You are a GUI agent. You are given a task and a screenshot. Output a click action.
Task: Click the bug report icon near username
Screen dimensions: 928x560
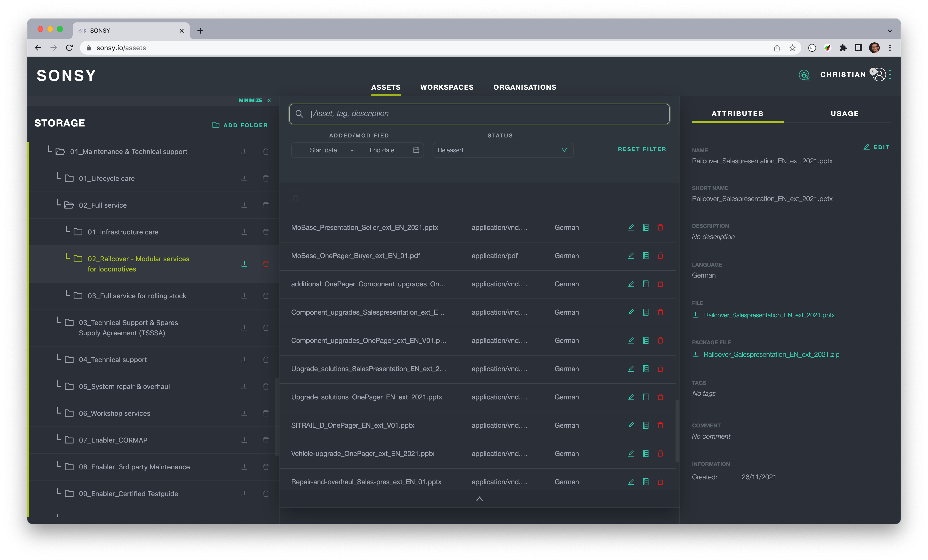coord(804,75)
